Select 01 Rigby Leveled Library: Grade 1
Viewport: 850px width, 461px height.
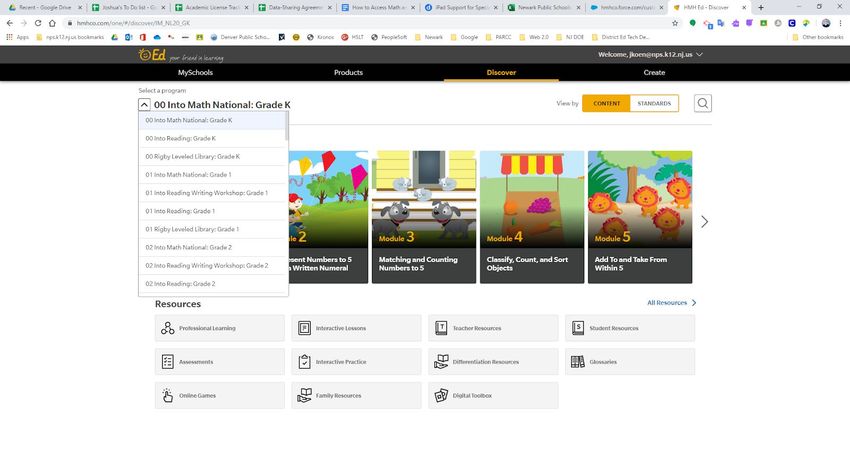(212, 229)
